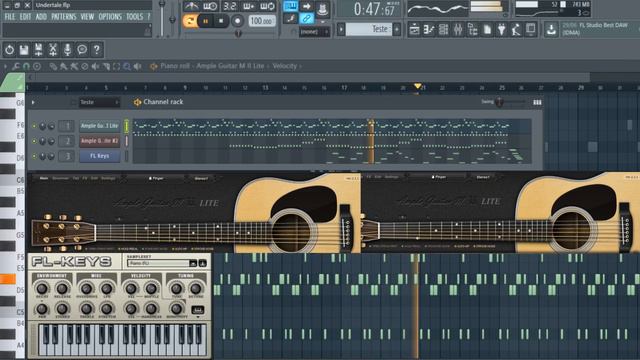This screenshot has width=640, height=360.
Task: Switch to Settings tab in left Ample Guitar
Action: click(x=108, y=178)
